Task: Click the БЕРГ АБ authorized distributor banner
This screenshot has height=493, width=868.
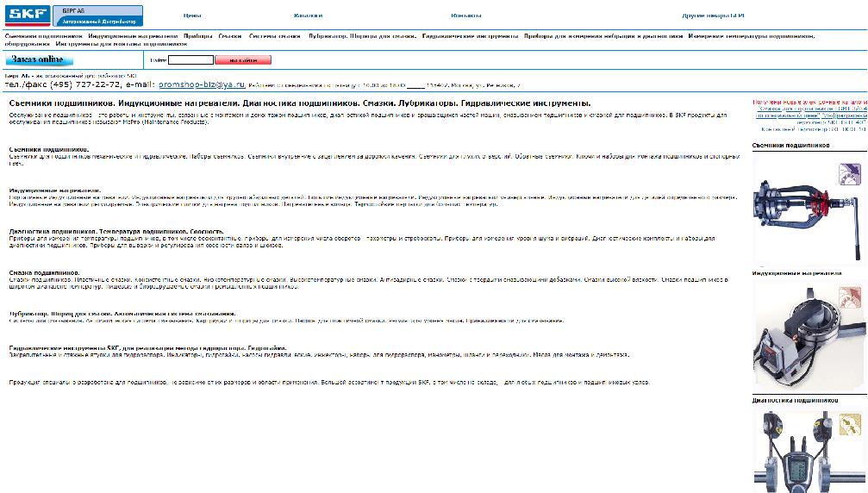Action: pos(98,16)
